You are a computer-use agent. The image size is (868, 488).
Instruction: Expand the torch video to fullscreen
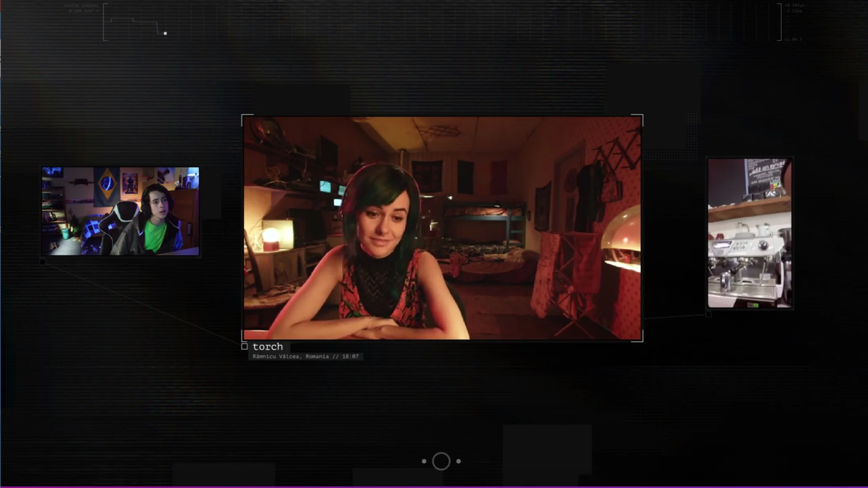(442, 228)
